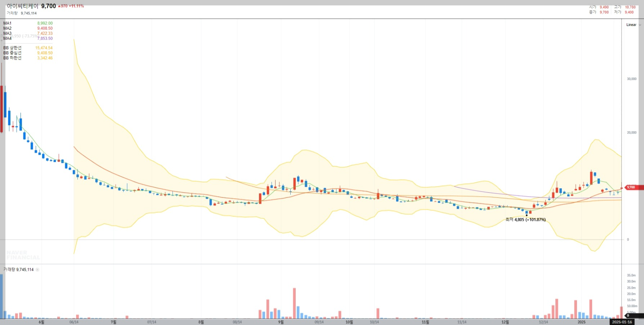Screen dimensions: 644x325
Task: Click the 10/14 date label on time axis
Action: click(x=374, y=322)
